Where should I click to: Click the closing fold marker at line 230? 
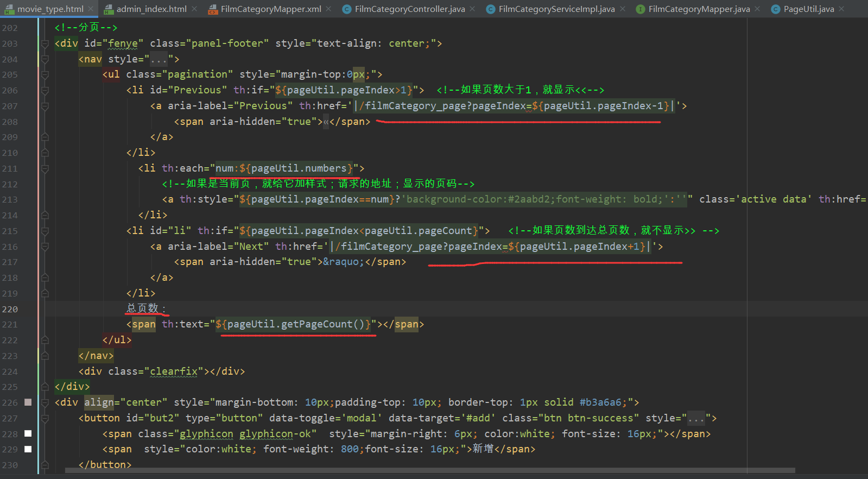click(x=45, y=465)
